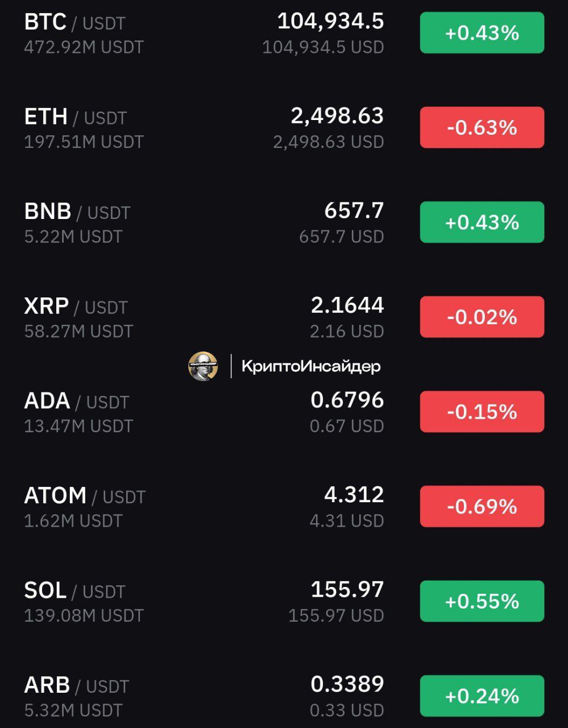Tap the red -0.63% ETH badge
Image resolution: width=568 pixels, height=728 pixels.
(482, 127)
